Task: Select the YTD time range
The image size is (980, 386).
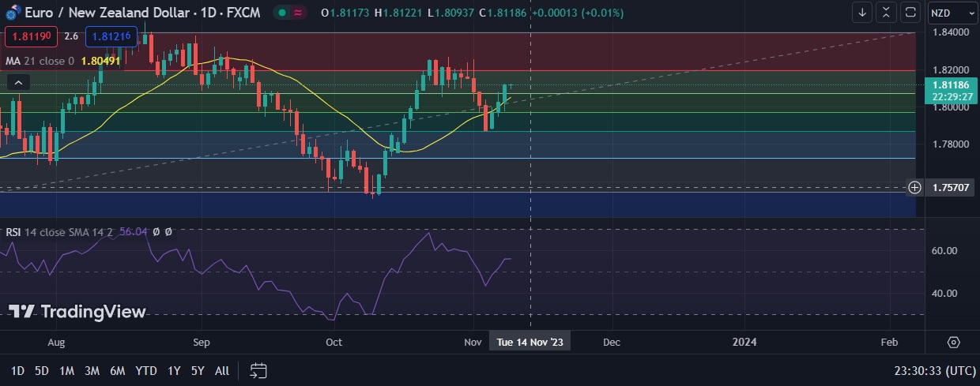Action: (x=145, y=370)
